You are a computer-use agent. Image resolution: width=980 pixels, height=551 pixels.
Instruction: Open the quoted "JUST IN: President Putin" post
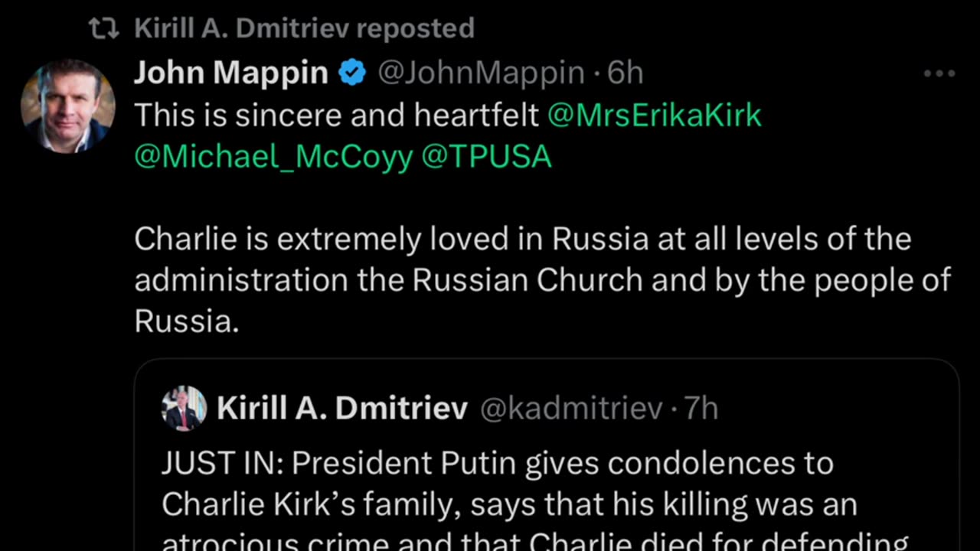click(497, 464)
